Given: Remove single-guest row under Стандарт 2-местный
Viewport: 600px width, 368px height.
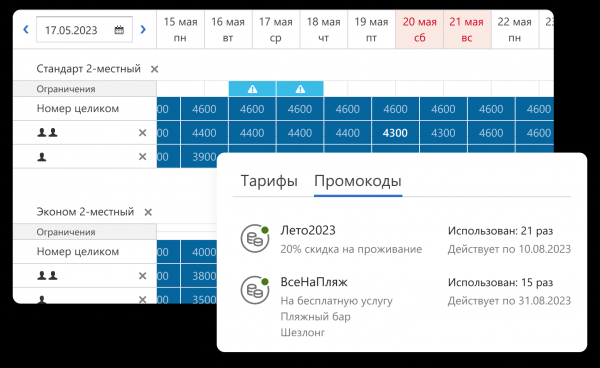Looking at the screenshot, I should click(142, 156).
